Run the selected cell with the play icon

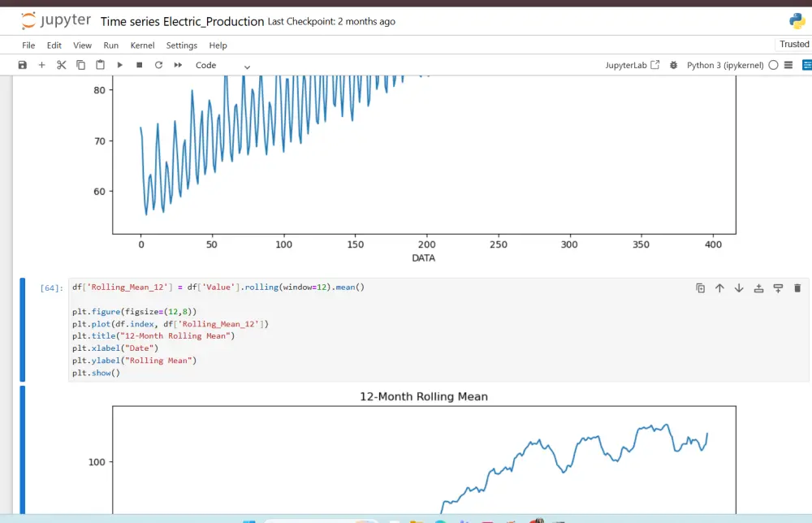tap(119, 65)
